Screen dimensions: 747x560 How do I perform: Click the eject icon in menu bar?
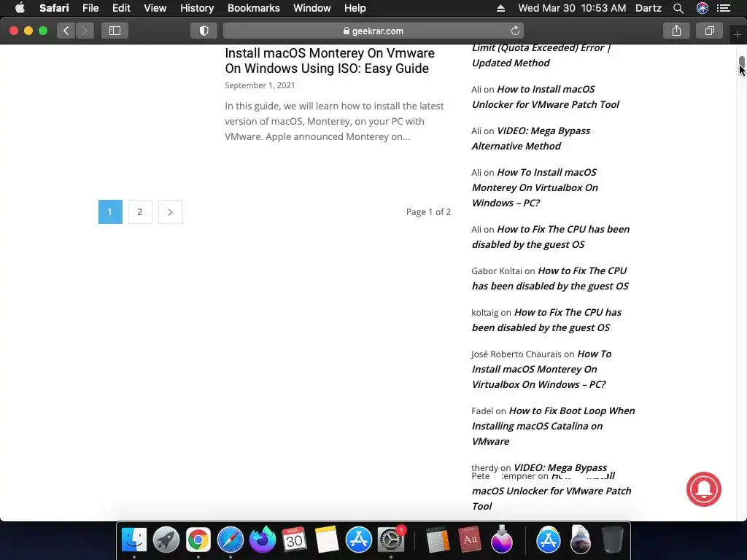[500, 8]
